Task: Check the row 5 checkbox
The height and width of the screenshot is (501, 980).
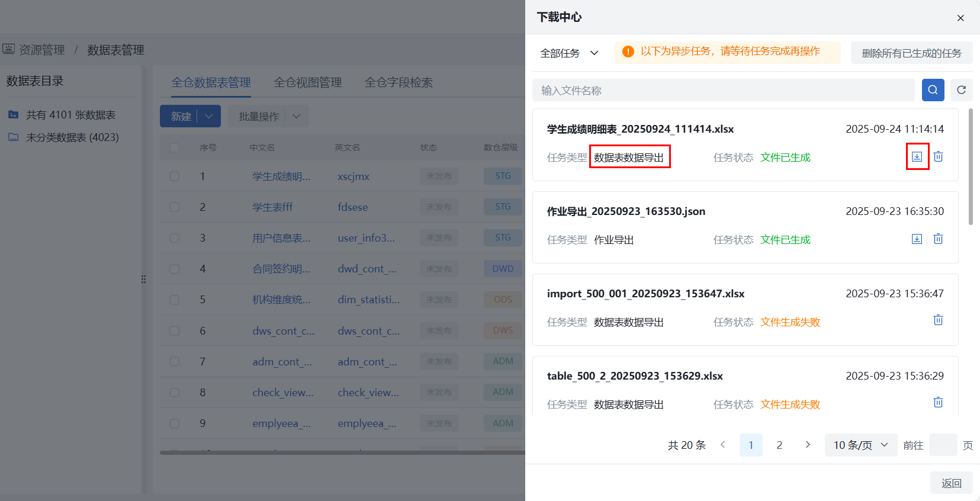Action: (174, 300)
